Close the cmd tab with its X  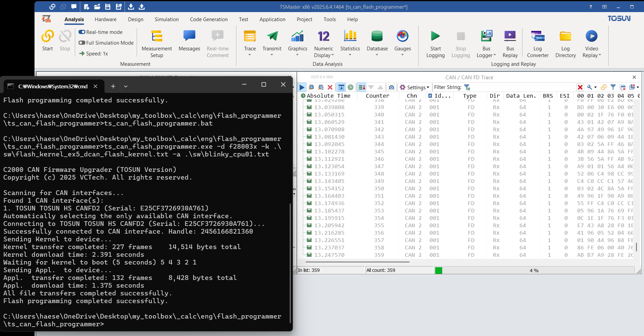[x=95, y=86]
